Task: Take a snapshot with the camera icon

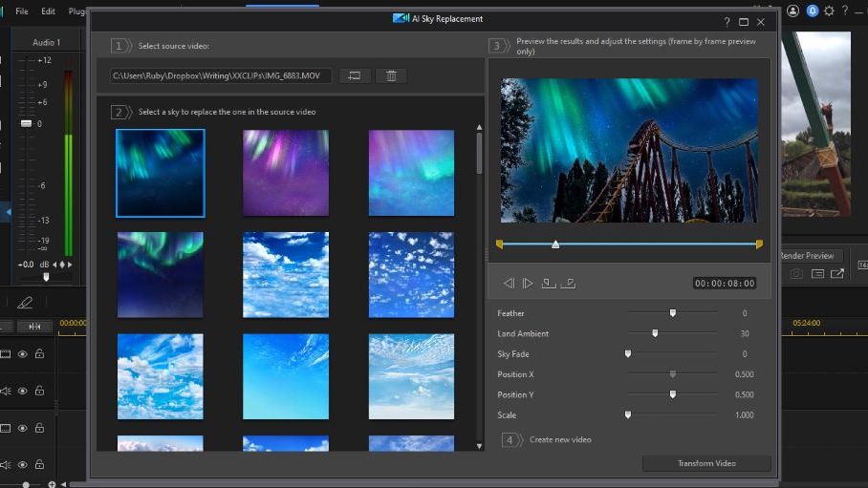Action: 796,273
